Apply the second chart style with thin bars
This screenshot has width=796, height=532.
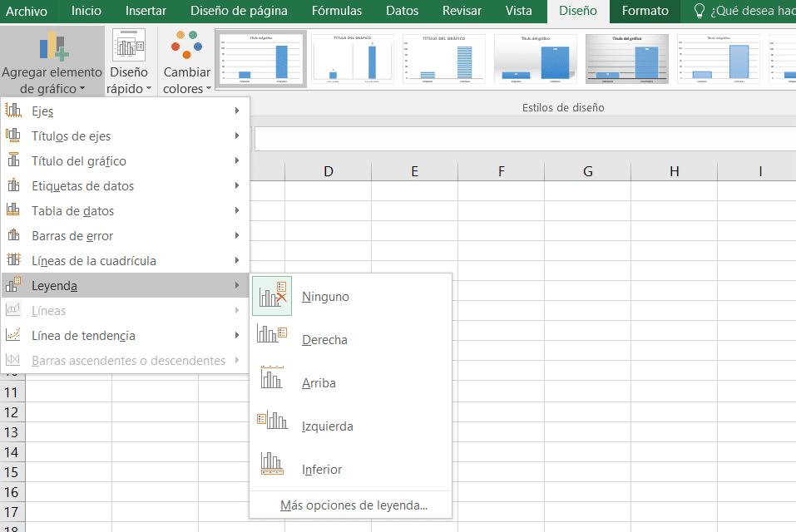[353, 59]
